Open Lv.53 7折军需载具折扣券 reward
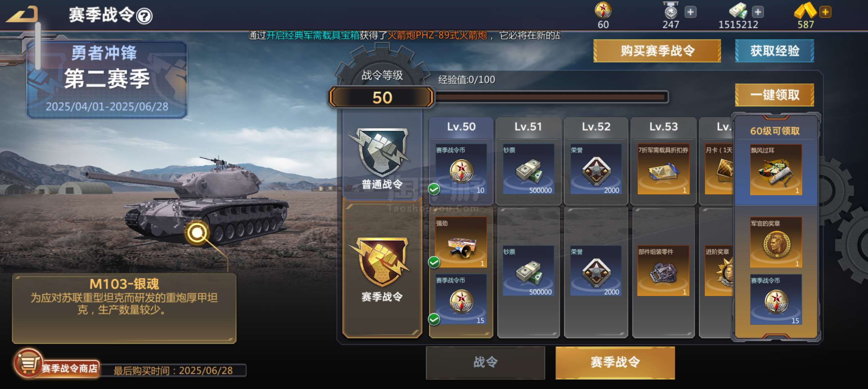The image size is (868, 389). click(x=663, y=169)
